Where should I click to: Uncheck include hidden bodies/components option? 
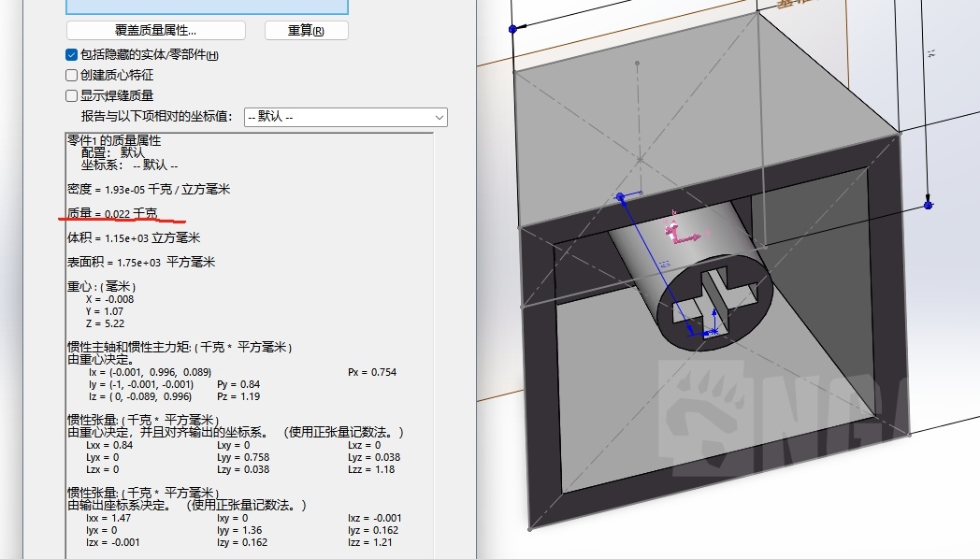pyautogui.click(x=72, y=55)
